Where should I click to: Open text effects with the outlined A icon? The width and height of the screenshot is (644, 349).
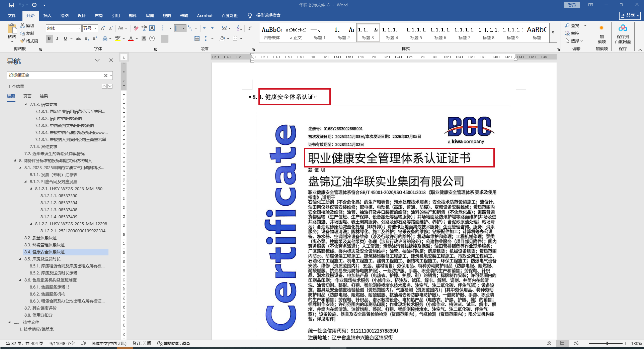[x=105, y=38]
